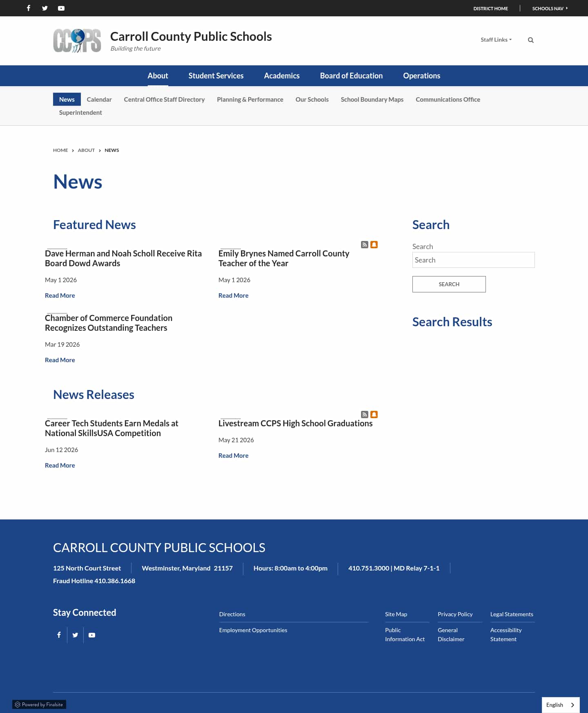Open Our Schools page
This screenshot has height=713, width=588.
pos(312,99)
